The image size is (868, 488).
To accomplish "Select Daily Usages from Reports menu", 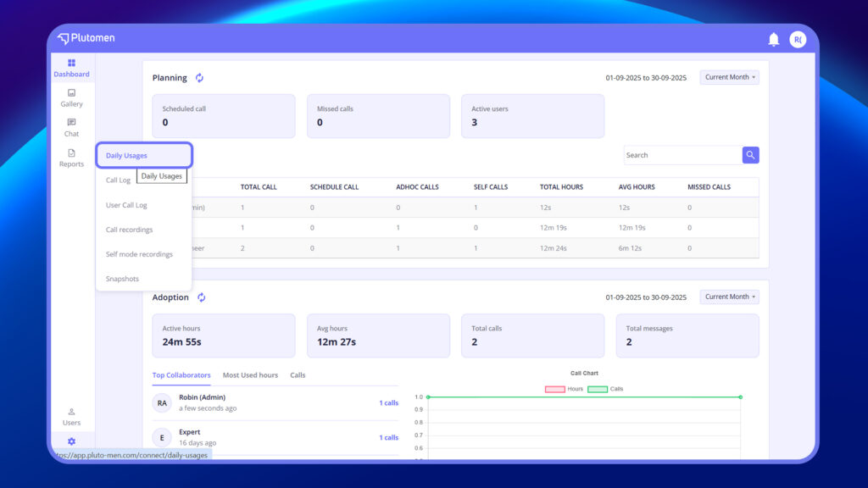I will [144, 156].
